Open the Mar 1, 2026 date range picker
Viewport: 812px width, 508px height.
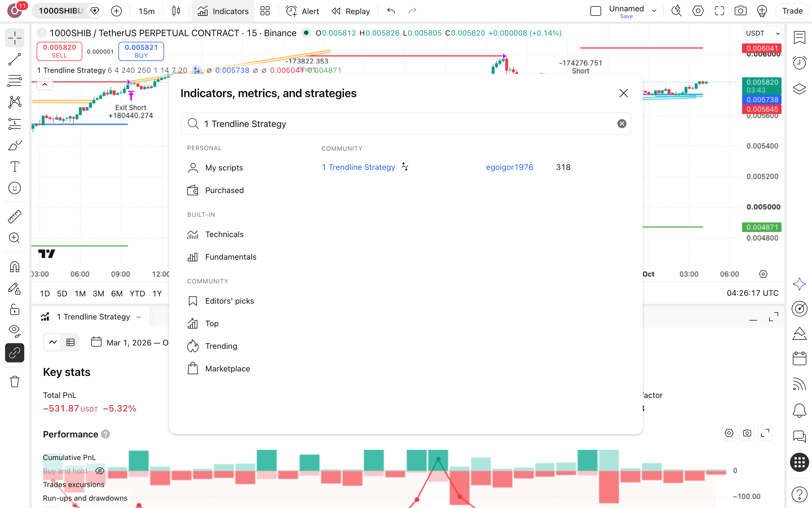(x=130, y=342)
